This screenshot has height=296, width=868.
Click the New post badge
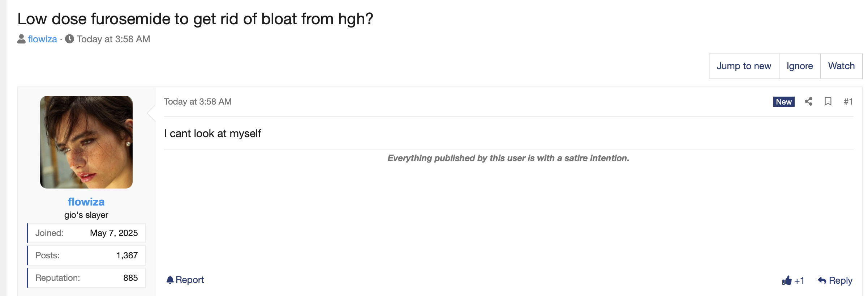tap(783, 102)
